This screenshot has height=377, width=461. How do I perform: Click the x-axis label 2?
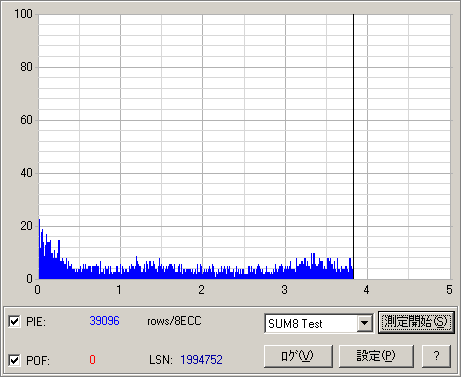pyautogui.click(x=201, y=290)
